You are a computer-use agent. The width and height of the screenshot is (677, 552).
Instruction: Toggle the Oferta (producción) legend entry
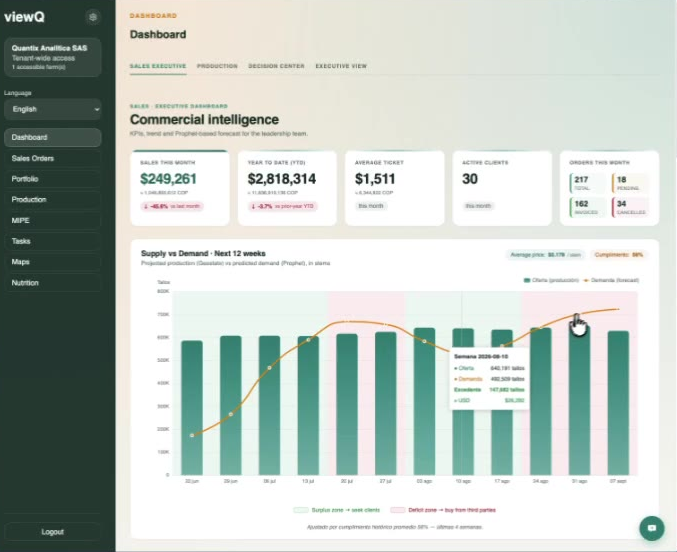pyautogui.click(x=551, y=280)
